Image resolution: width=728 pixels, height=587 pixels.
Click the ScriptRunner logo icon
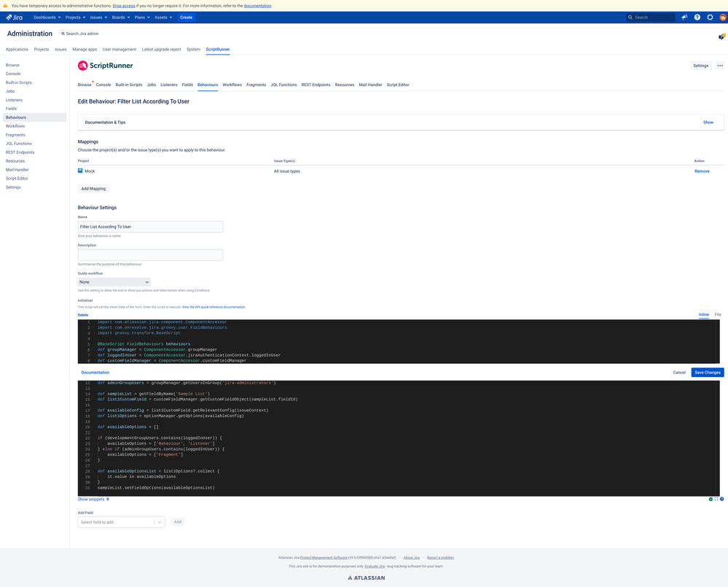point(82,65)
